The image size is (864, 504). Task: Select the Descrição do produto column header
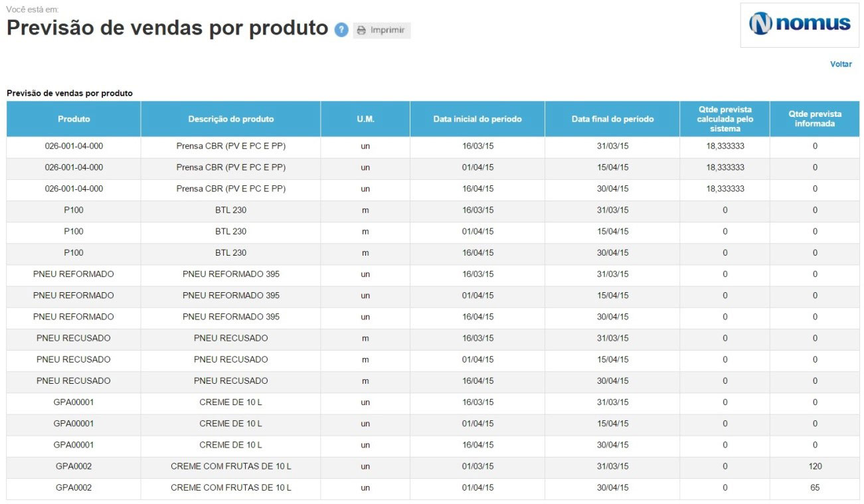(231, 119)
